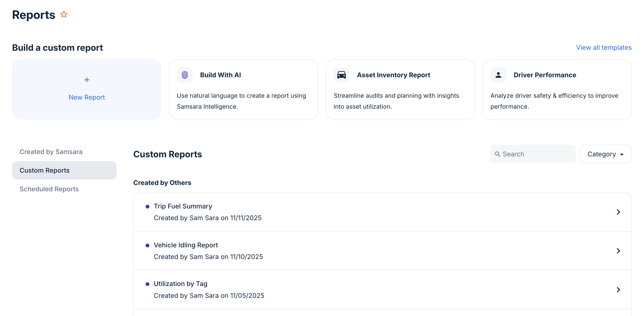Click the plus icon in the New Report tile
The height and width of the screenshot is (316, 644).
pos(87,80)
